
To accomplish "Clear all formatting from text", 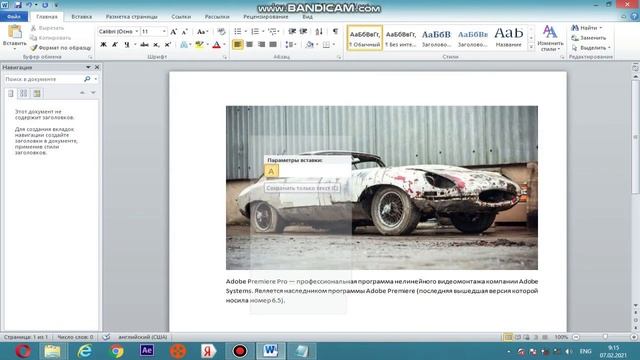I will [221, 31].
